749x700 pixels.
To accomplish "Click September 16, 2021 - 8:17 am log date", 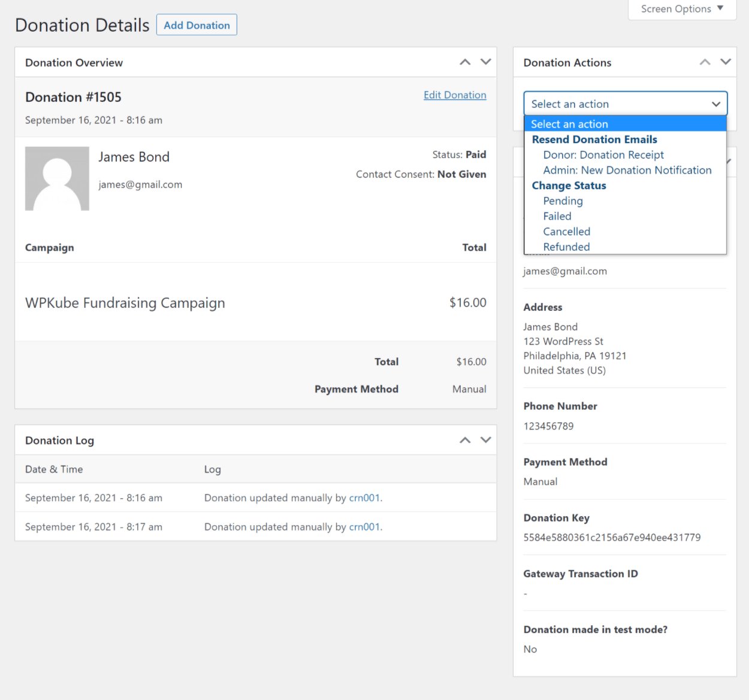I will [x=93, y=527].
